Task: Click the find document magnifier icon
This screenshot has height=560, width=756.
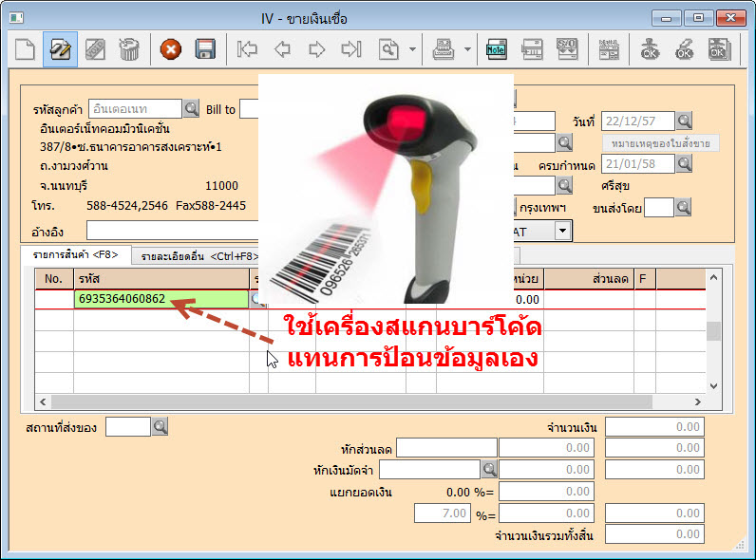Action: coord(388,49)
